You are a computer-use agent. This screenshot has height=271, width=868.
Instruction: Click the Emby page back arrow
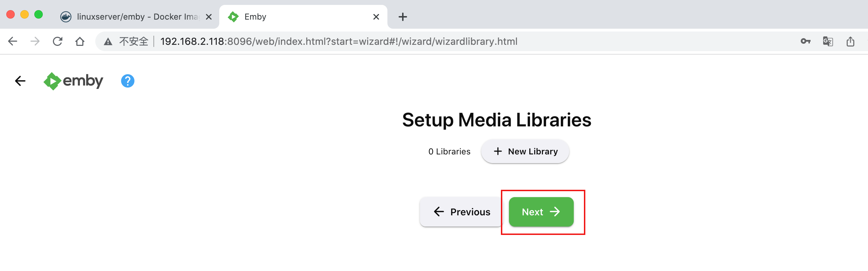(x=20, y=81)
